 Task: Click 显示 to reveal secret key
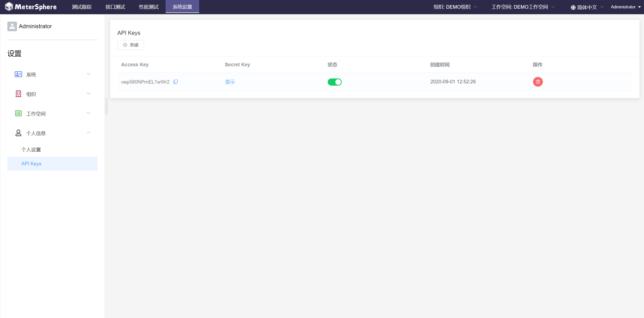(230, 82)
